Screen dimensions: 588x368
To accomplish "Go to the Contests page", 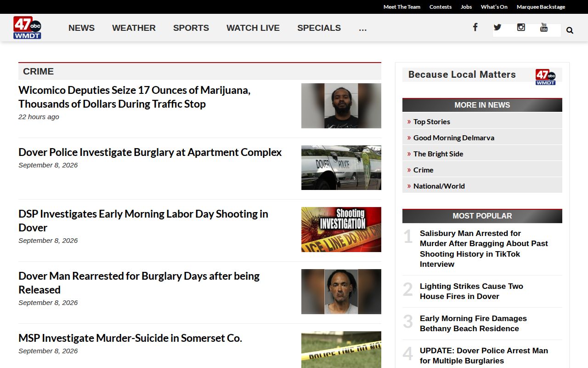I will 441,7.
